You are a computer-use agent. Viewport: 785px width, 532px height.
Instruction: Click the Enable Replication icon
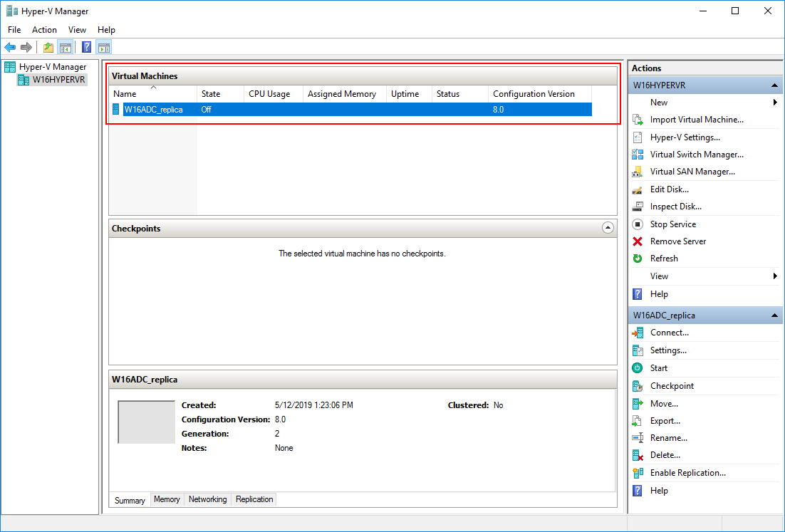click(x=638, y=473)
